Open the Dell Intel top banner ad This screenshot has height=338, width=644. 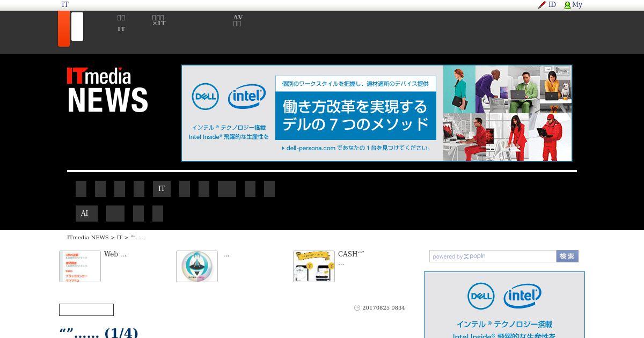click(x=377, y=113)
